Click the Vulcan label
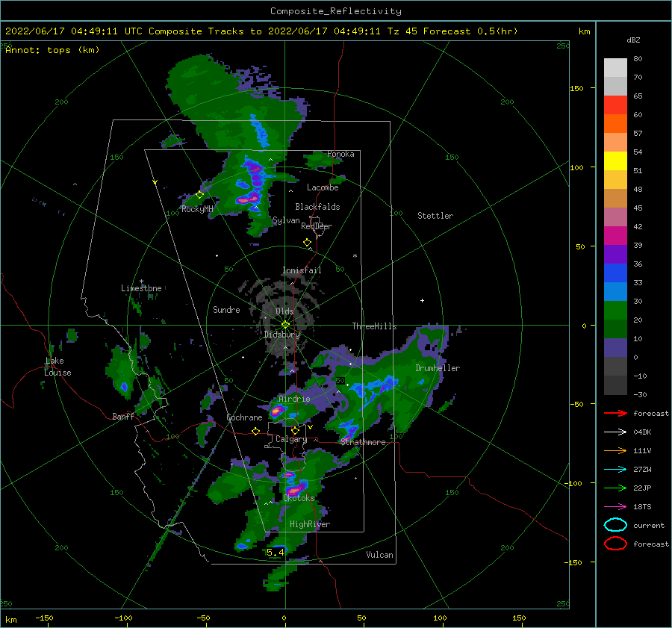This screenshot has width=672, height=628. pyautogui.click(x=380, y=555)
